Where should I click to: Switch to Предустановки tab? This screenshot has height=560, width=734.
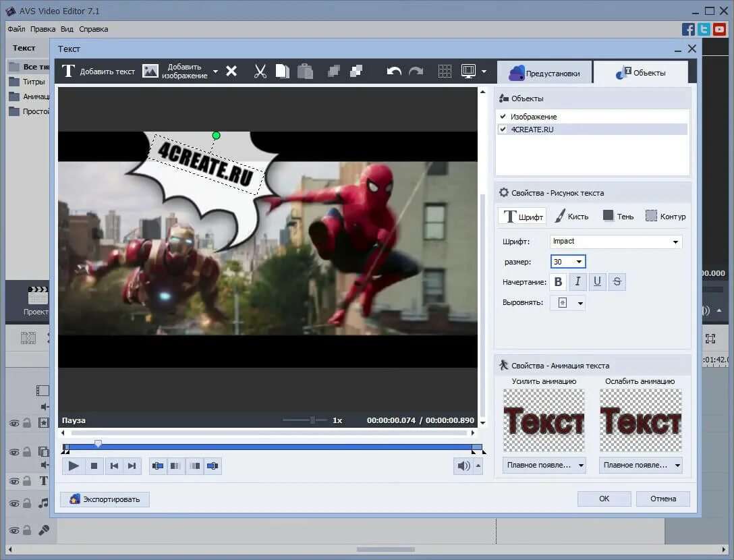click(544, 73)
